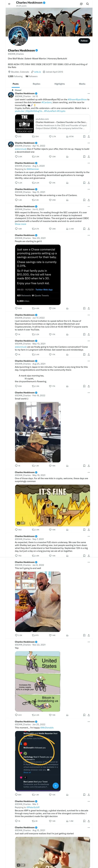Reply to "This isn't going to end well" post
Viewport: 98px width, 868px height.
click(16, 635)
